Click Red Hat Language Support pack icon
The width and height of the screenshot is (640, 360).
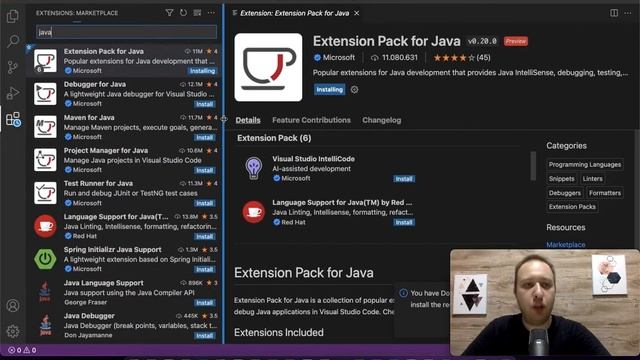[x=253, y=212]
